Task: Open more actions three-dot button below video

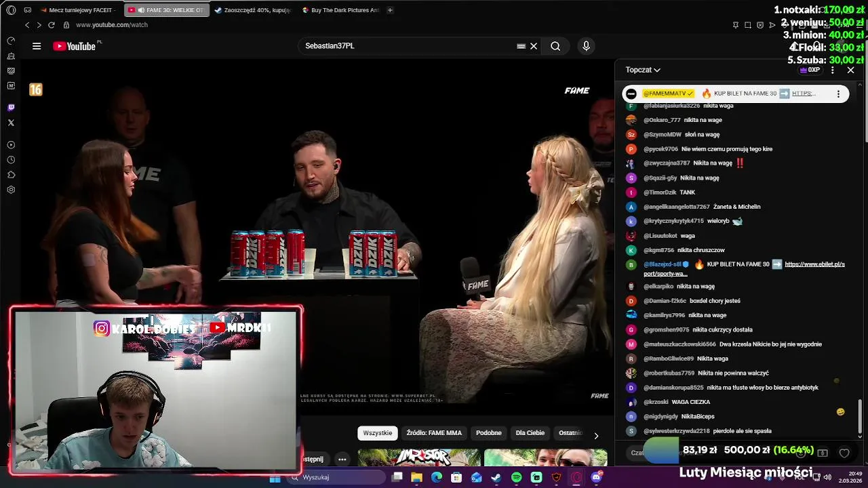Action: click(342, 460)
